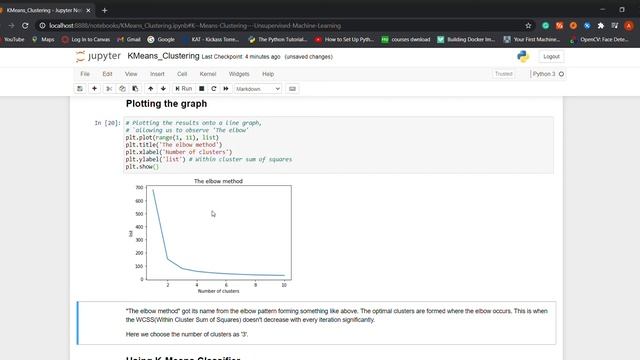Click the Python 3 kernel indicator

click(548, 74)
